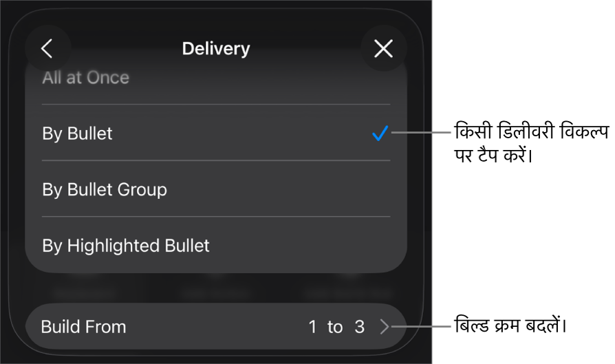
Task: Click the blue checkmark beside By Bullet
Action: [x=380, y=133]
